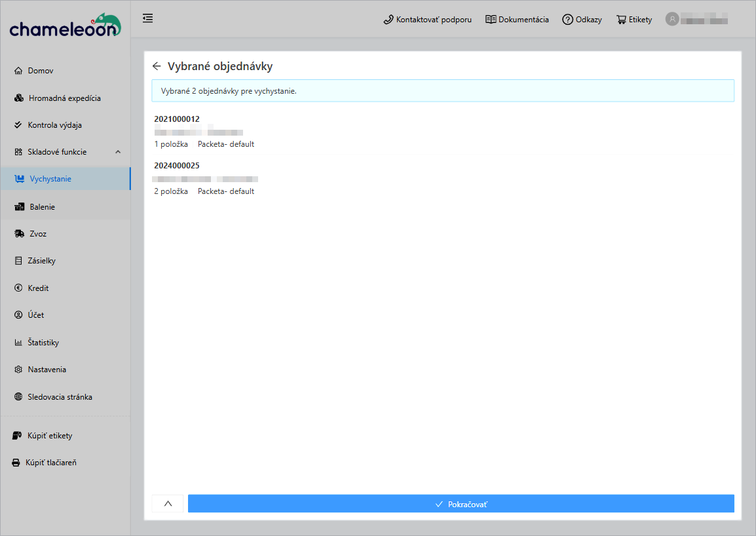
Task: Select Štatistiky in the sidebar
Action: tap(43, 343)
